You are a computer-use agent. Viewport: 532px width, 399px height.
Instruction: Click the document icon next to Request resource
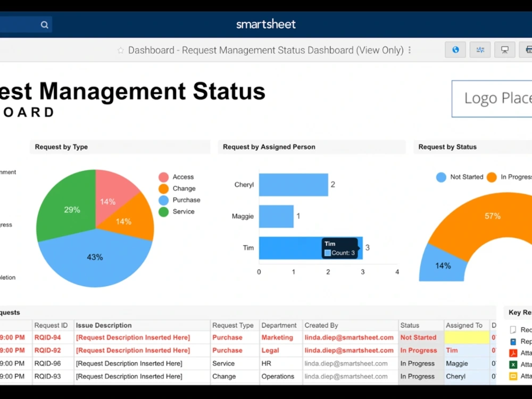click(512, 330)
